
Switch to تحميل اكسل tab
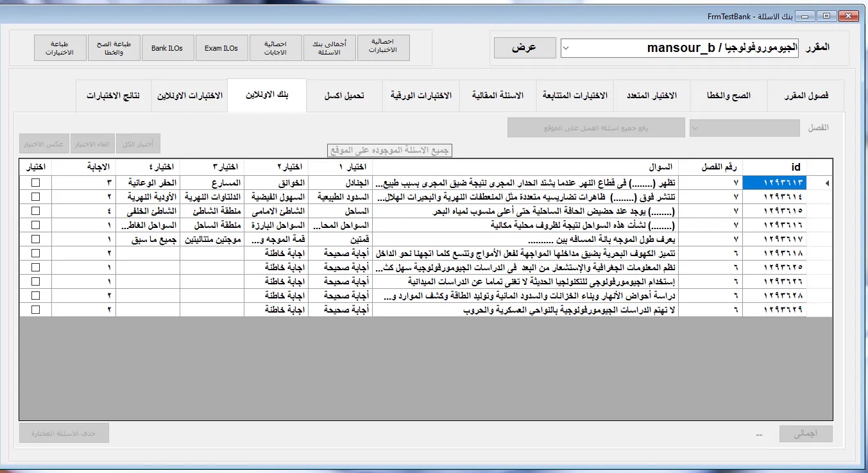[x=344, y=96]
